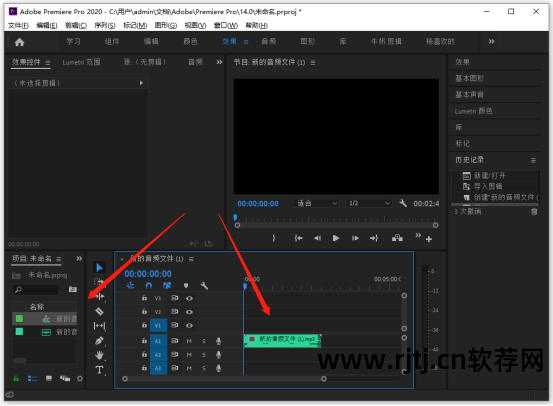Expand transport controls overflow chevrons

(x=418, y=235)
